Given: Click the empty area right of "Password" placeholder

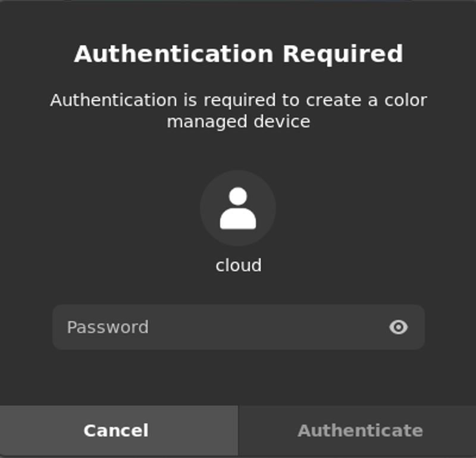Looking at the screenshot, I should click(268, 327).
